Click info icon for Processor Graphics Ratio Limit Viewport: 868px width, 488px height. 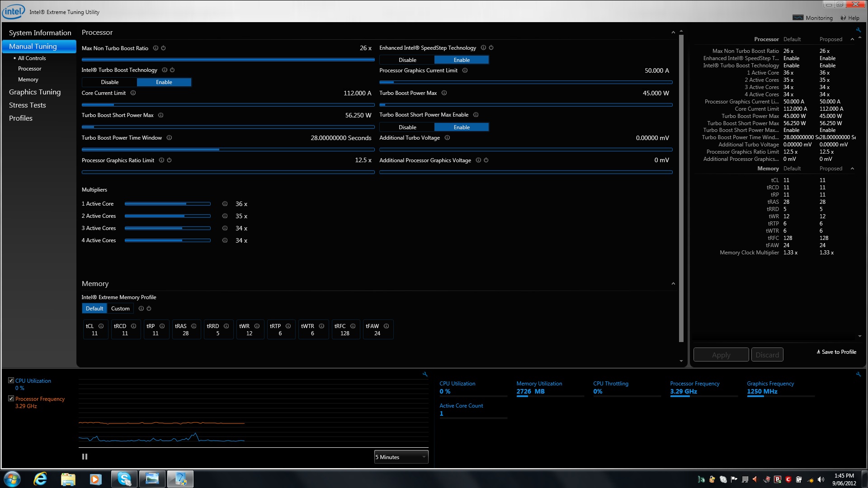(x=161, y=160)
